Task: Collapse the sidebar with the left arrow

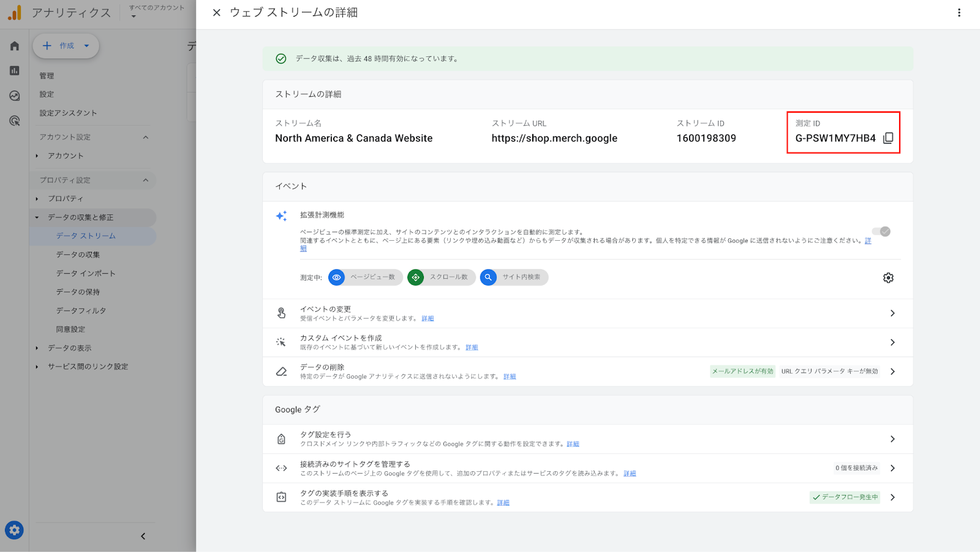Action: point(143,536)
